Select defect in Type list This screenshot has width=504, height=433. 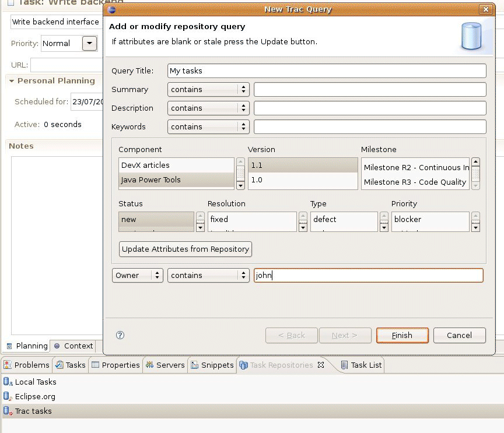click(344, 219)
